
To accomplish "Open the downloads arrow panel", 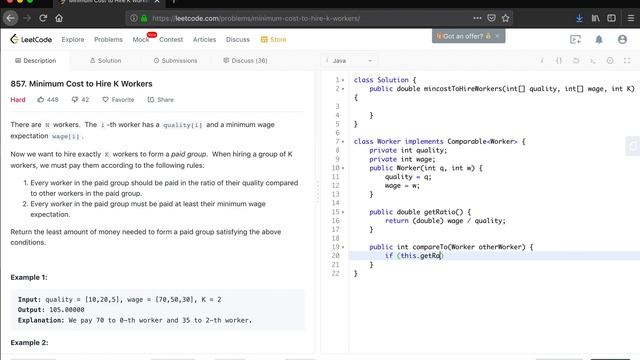I will tap(579, 18).
